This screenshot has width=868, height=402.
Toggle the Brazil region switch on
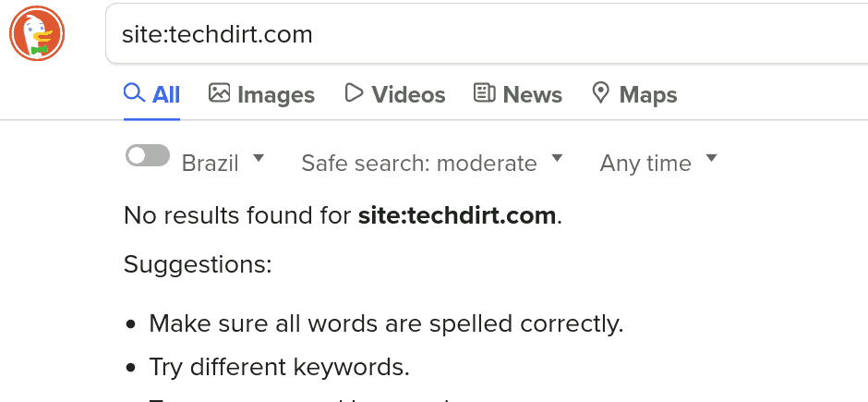tap(148, 155)
